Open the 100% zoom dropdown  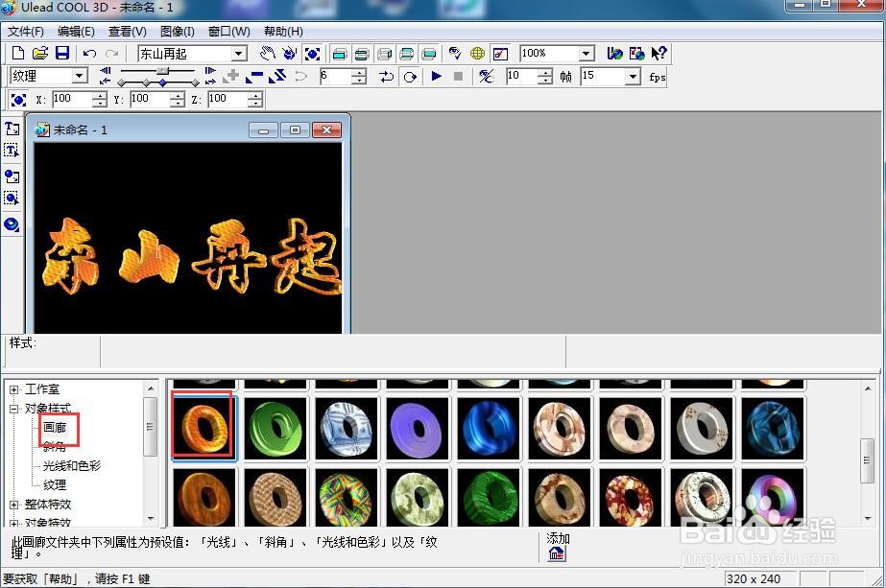point(587,54)
